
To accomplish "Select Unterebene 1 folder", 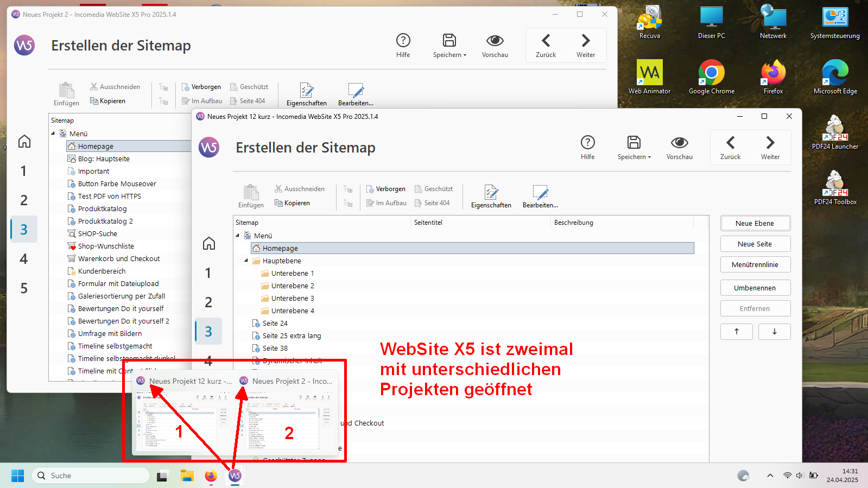I will (287, 273).
